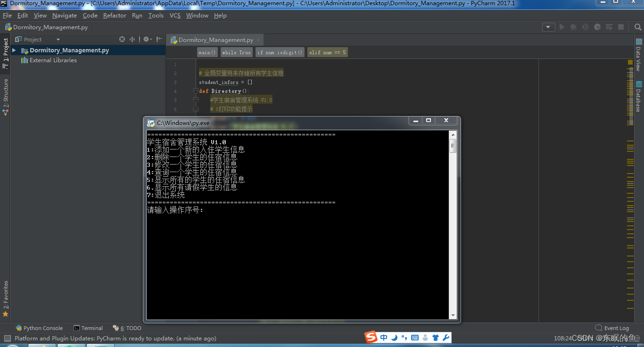644x347 pixels.
Task: Toggle the Sogou punctuation mode icon
Action: 404,338
